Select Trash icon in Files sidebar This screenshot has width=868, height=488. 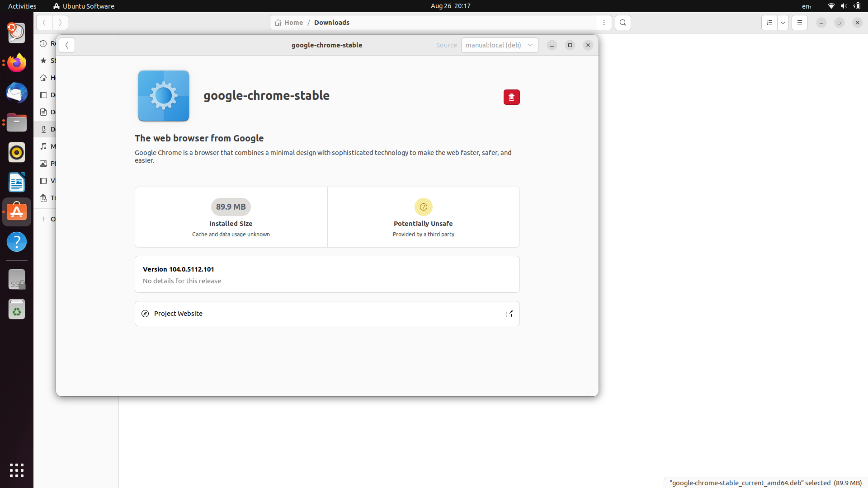click(x=43, y=198)
